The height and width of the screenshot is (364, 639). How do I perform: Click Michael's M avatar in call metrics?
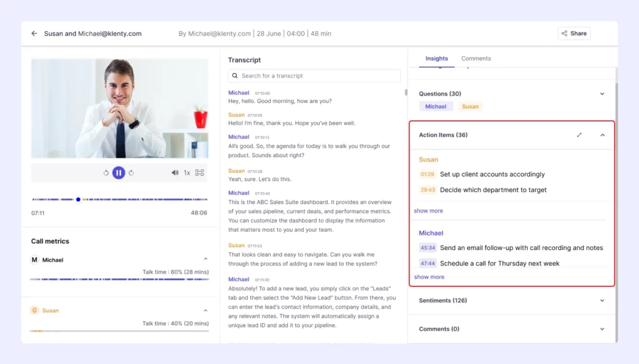(35, 260)
